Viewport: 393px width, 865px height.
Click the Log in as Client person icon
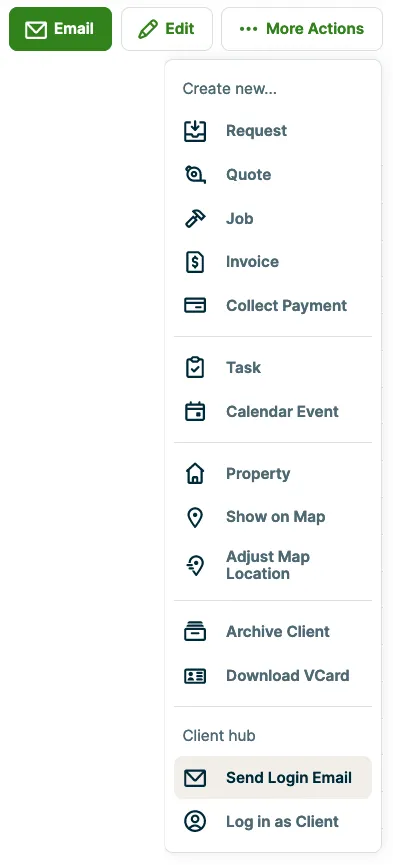pyautogui.click(x=195, y=821)
